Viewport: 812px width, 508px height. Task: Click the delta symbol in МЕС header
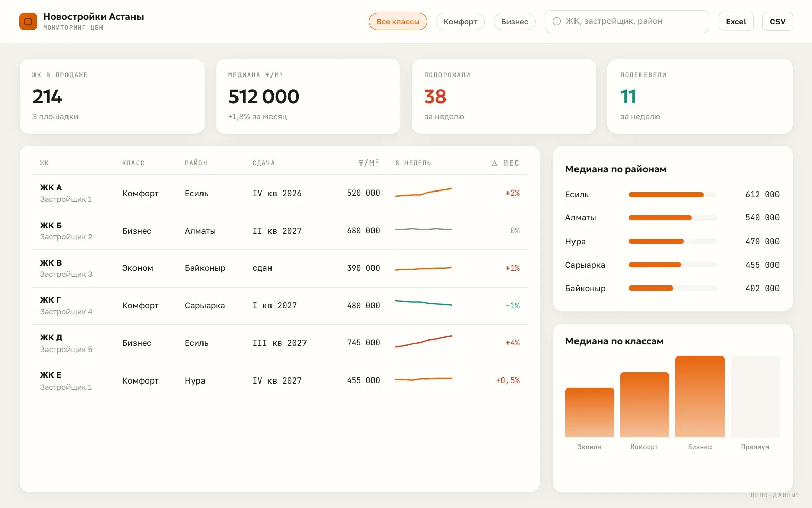[494, 163]
